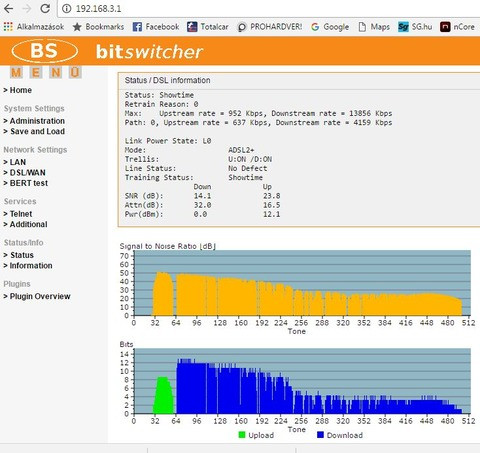Screen dimensions: 480x453
Task: Open the Totalcar bookmark
Action: coord(208,27)
